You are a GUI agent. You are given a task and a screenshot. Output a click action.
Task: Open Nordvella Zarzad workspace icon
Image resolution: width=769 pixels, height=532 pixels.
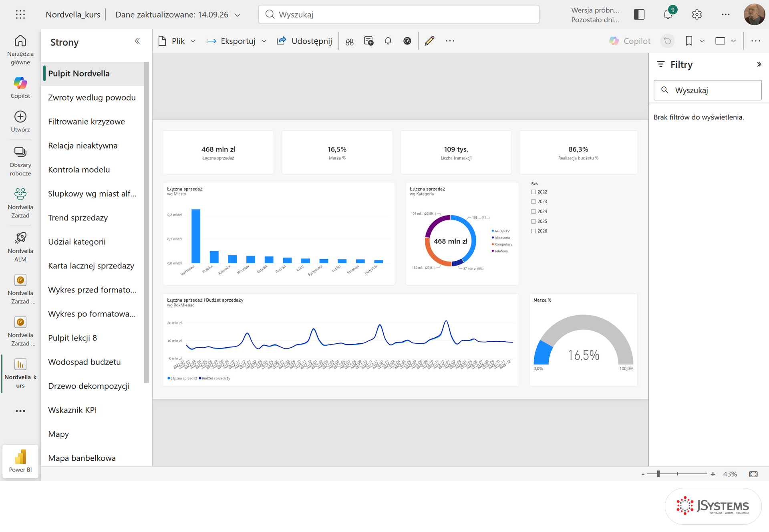pos(20,194)
